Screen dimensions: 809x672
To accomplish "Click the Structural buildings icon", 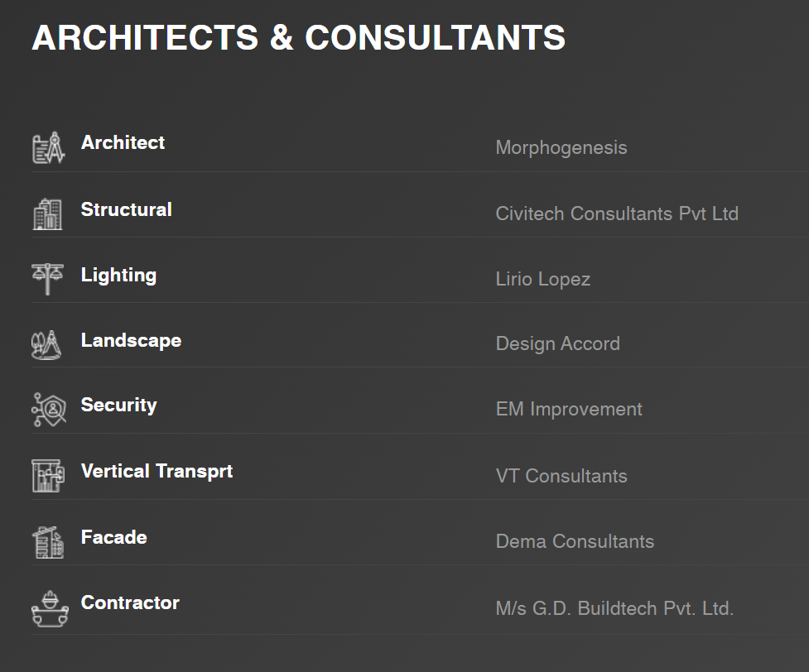I will coord(47,214).
